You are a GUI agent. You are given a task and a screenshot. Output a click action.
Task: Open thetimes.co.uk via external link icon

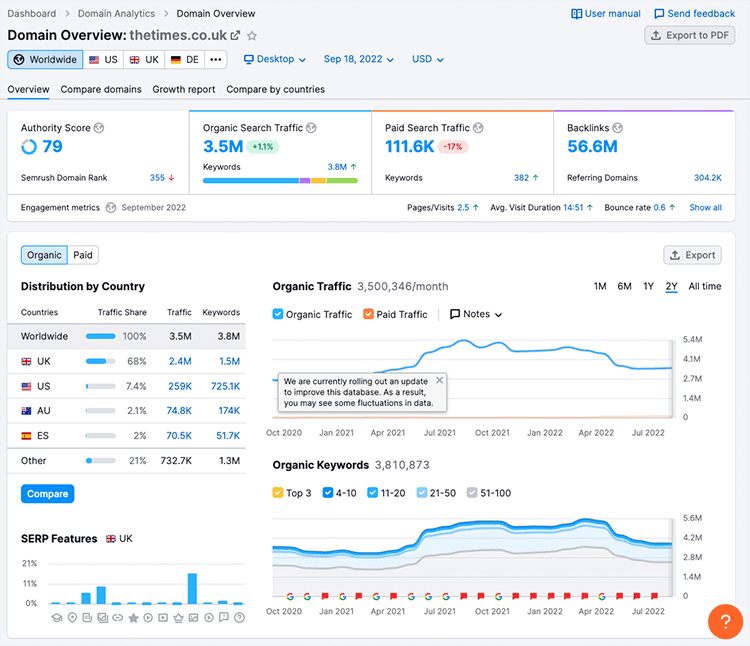click(235, 35)
